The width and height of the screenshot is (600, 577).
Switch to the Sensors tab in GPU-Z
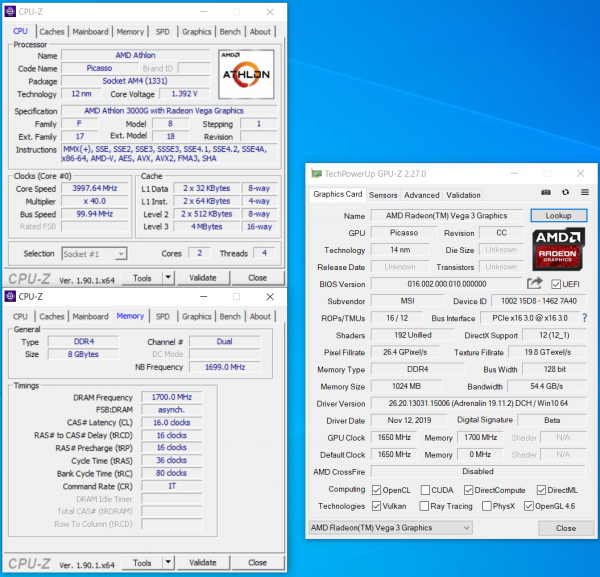coord(383,195)
